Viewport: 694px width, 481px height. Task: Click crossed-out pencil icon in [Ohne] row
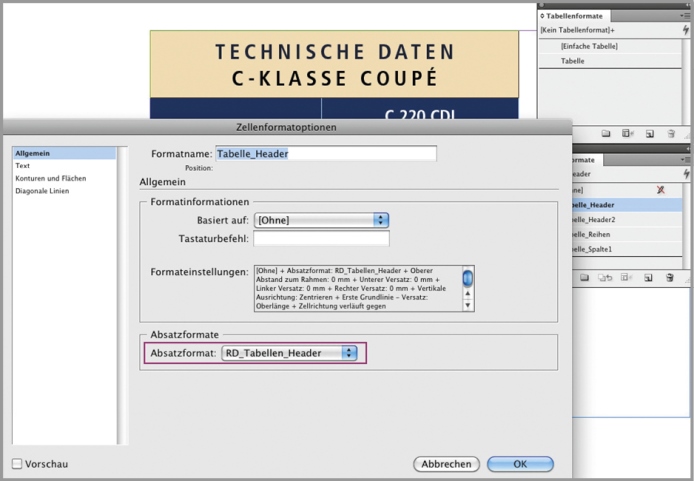pyautogui.click(x=660, y=189)
